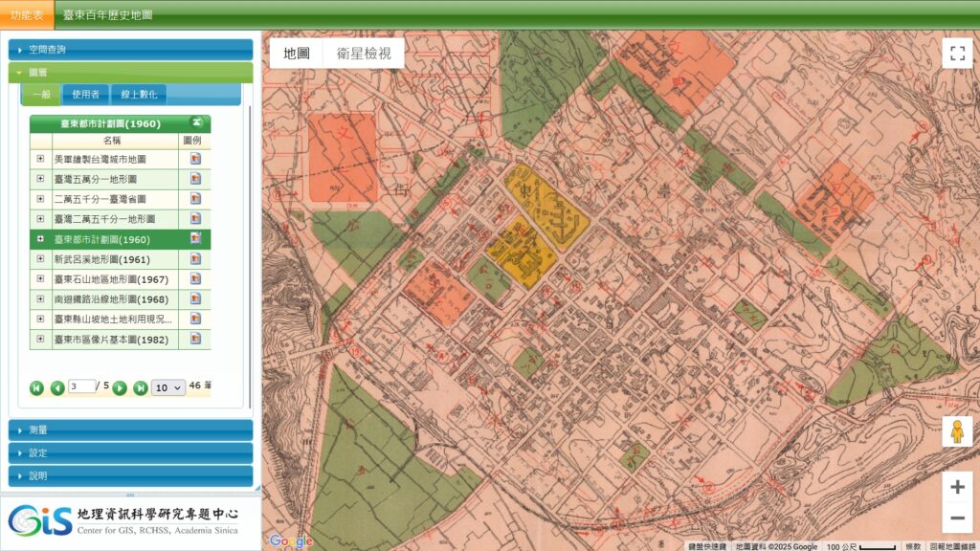Zoom in on the map
This screenshot has height=551, width=980.
956,486
